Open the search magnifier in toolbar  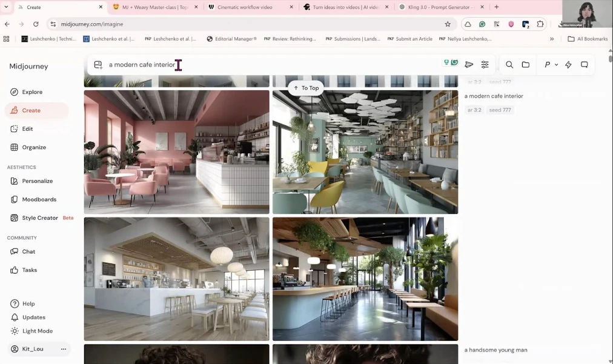[x=509, y=65]
